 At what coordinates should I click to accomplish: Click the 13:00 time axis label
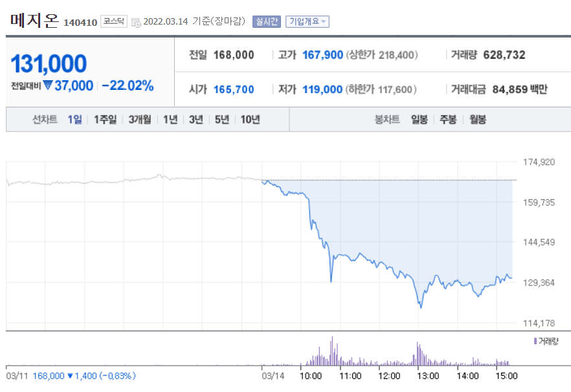click(428, 376)
